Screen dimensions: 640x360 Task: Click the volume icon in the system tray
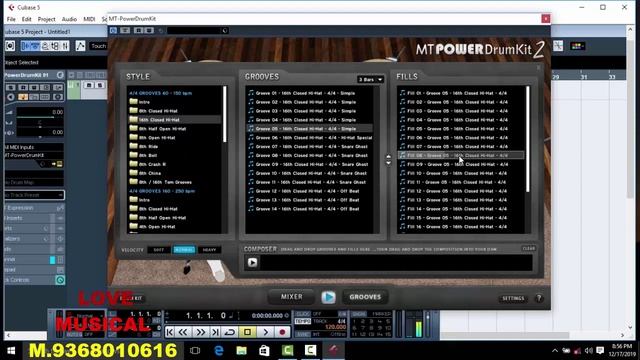pyautogui.click(x=588, y=351)
